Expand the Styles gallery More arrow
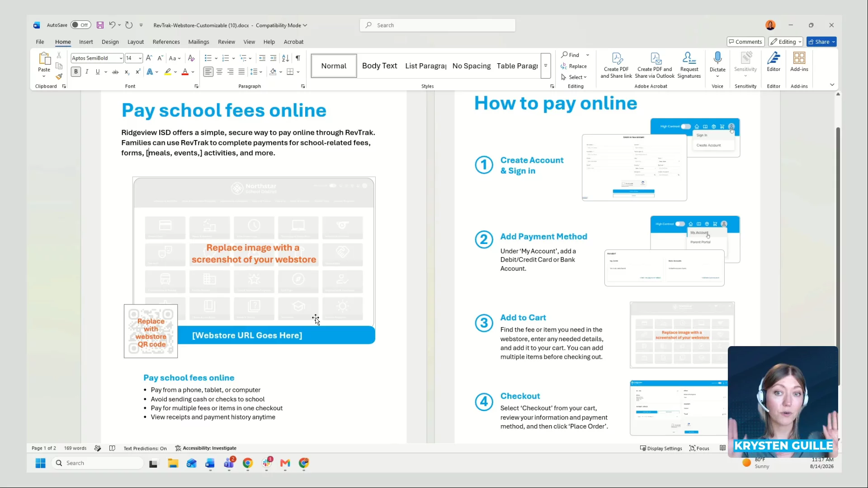This screenshot has height=488, width=868. tap(546, 66)
